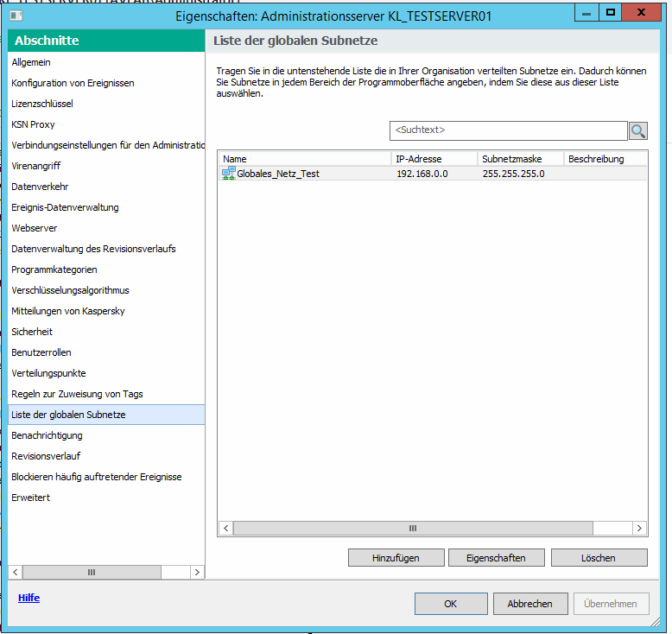Click the Abbrechen button
The image size is (672, 634).
click(530, 604)
